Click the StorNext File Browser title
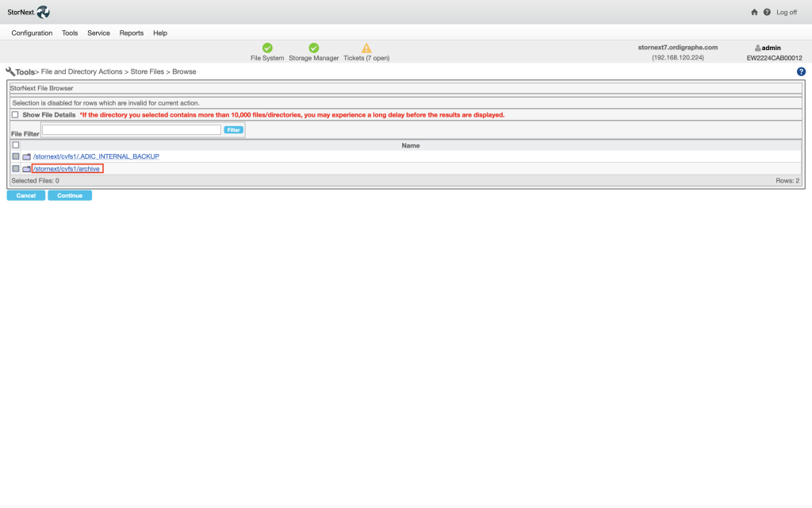This screenshot has width=812, height=508. coord(41,88)
